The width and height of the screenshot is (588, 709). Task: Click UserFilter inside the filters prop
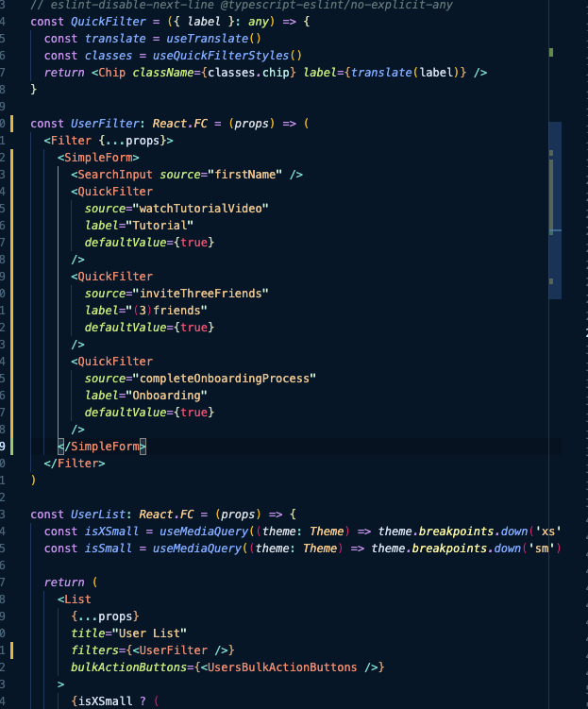[x=173, y=650]
